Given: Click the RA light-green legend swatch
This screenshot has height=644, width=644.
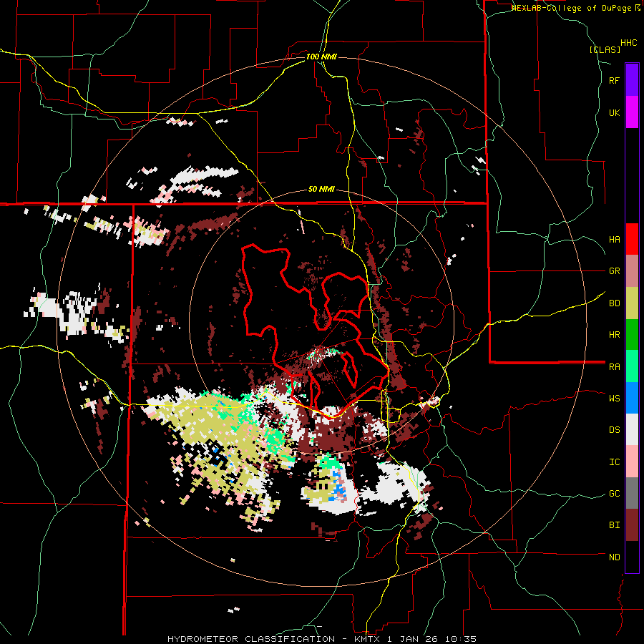Looking at the screenshot, I should click(632, 366).
